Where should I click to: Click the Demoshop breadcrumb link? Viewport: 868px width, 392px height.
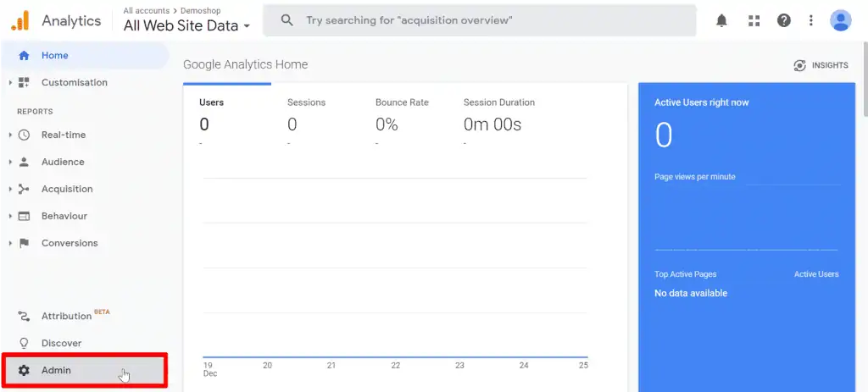point(200,10)
